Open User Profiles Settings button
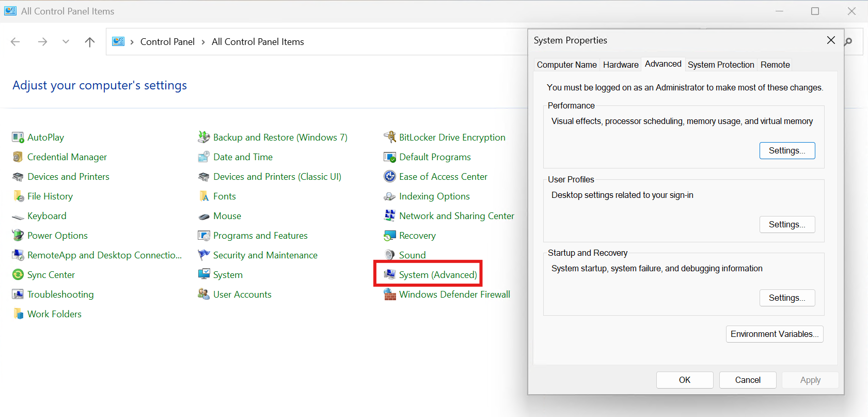The width and height of the screenshot is (868, 417). click(x=787, y=224)
